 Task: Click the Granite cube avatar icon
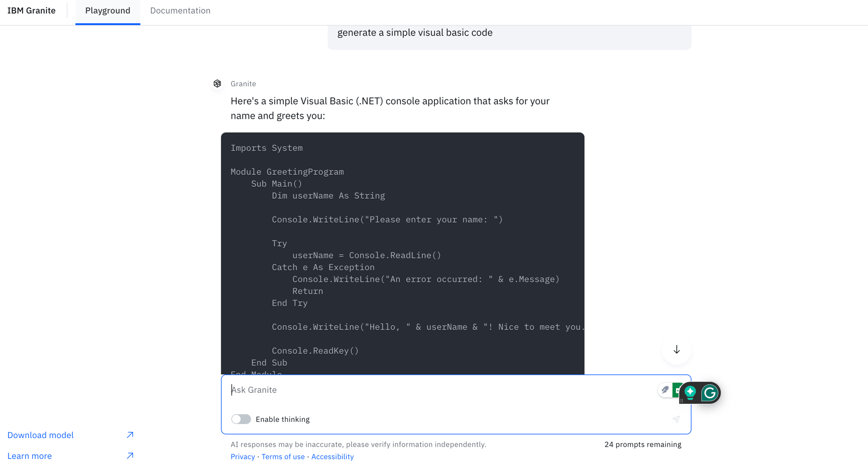click(217, 84)
